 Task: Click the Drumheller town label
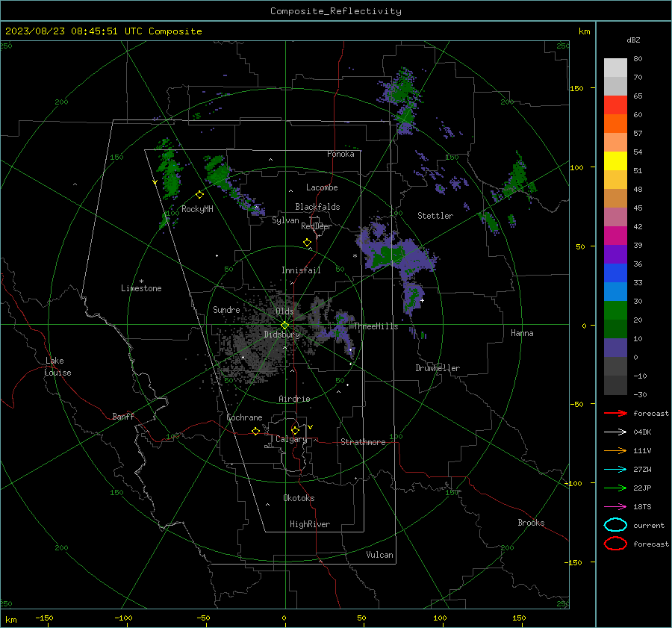(x=438, y=368)
